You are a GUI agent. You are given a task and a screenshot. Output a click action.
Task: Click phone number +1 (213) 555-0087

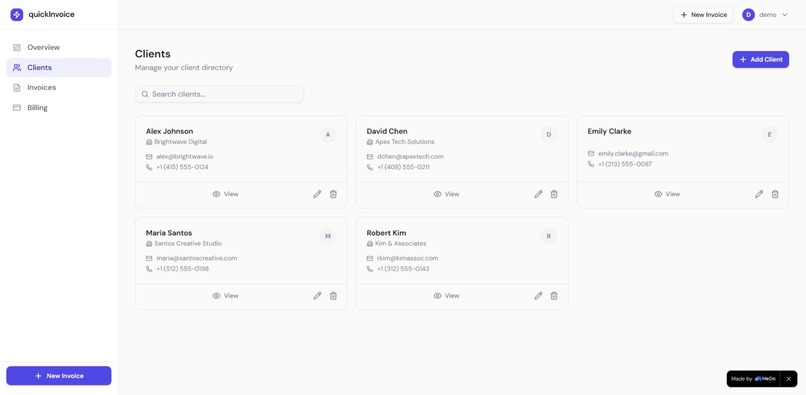[x=625, y=164]
